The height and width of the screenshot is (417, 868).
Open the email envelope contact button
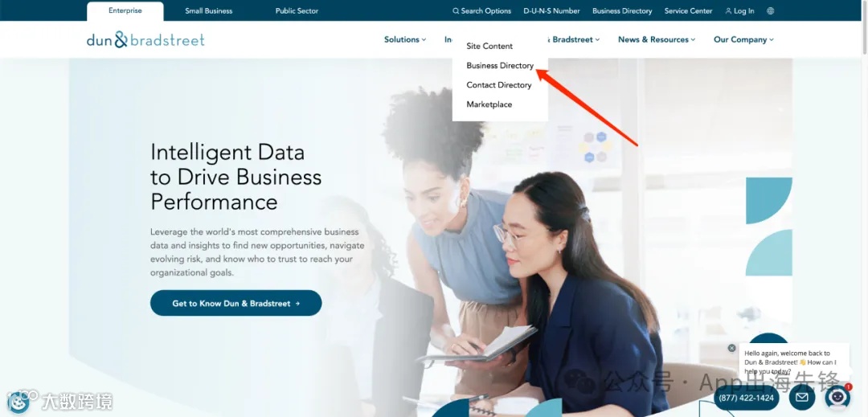click(801, 397)
